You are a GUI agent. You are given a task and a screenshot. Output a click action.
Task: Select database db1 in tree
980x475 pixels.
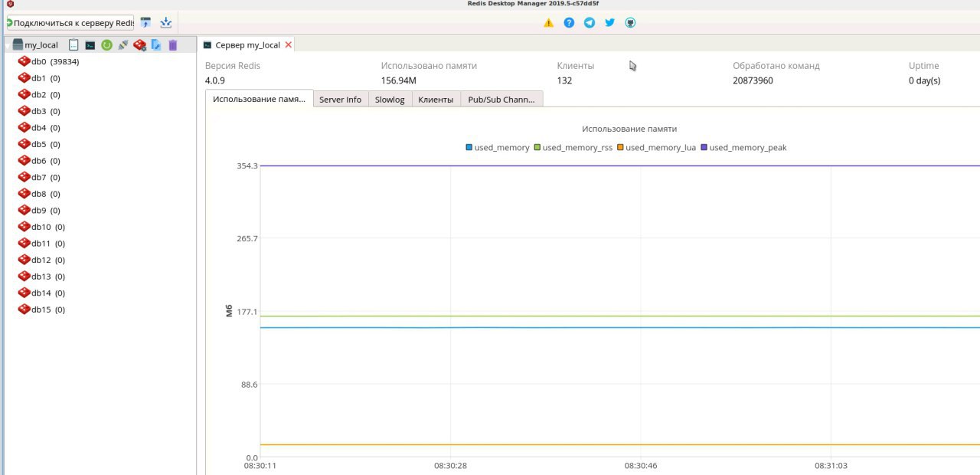[x=40, y=78]
